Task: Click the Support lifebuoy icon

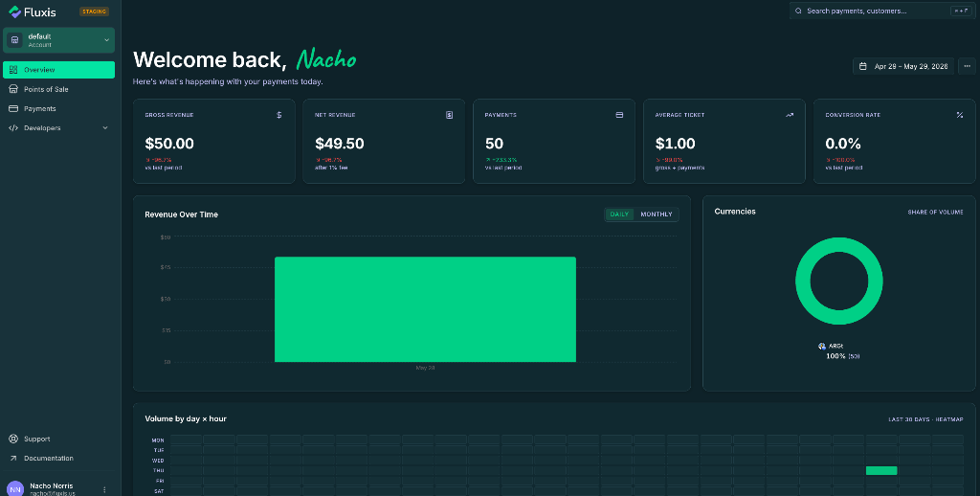Action: (x=13, y=440)
